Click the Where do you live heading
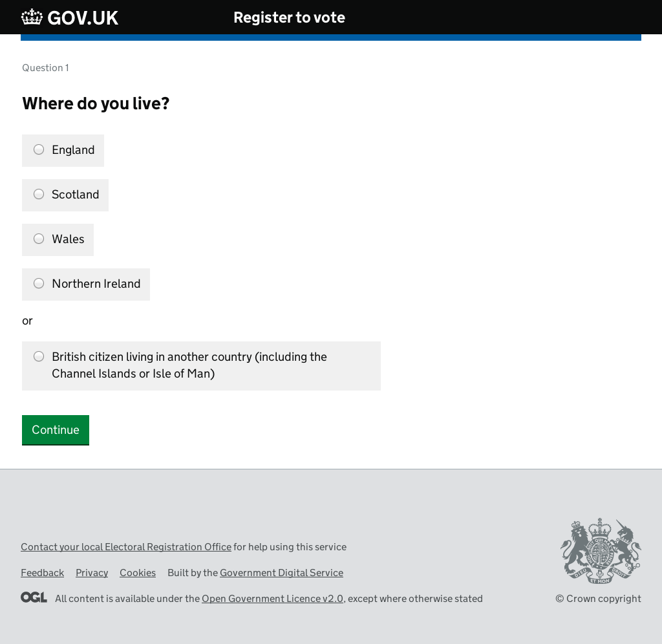 96,103
